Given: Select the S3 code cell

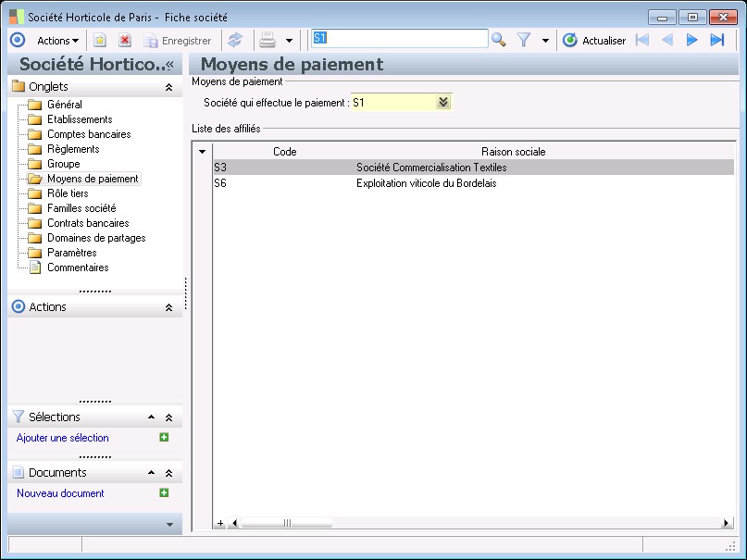Looking at the screenshot, I should (x=284, y=168).
